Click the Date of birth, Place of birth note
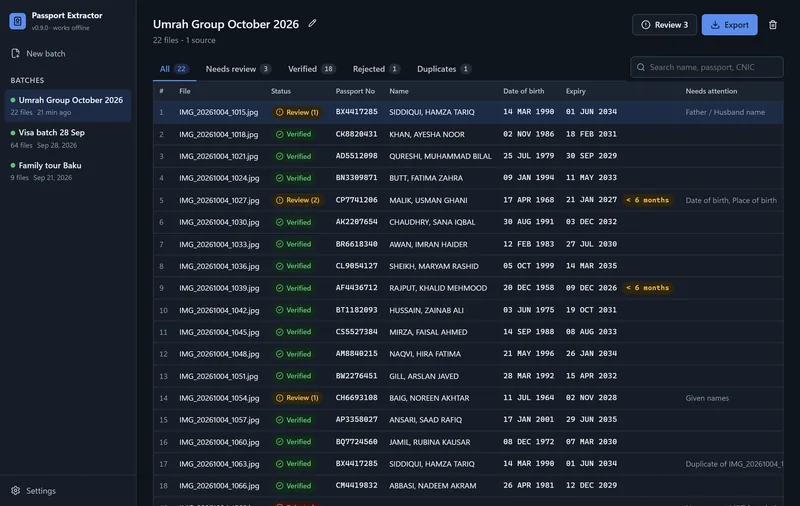800x506 pixels. [x=731, y=200]
